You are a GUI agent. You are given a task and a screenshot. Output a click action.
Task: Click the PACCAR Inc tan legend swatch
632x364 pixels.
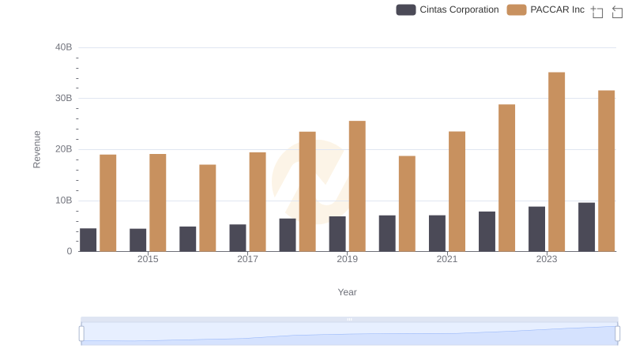point(517,9)
